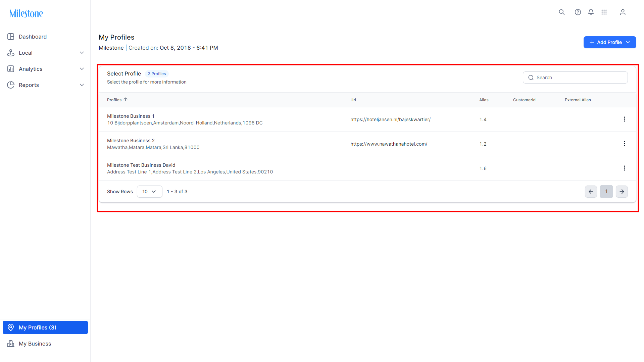Viewport: 644px width, 362px height.
Task: Open the Reports menu item
Action: 45,85
